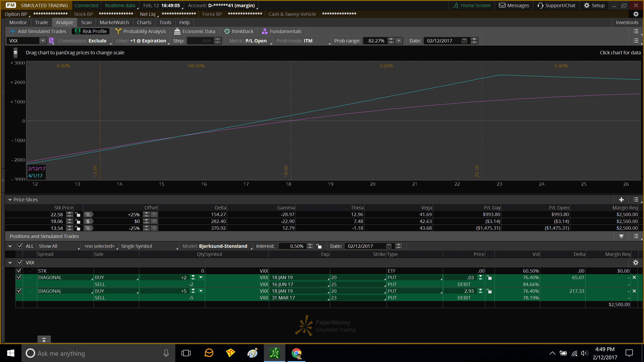Toggle second DIAGONAL +5 trade checkbox
644x362 pixels.
coord(19,291)
